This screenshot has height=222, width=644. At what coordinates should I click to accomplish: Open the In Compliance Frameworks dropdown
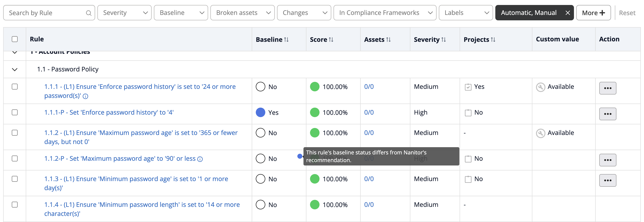pos(385,13)
